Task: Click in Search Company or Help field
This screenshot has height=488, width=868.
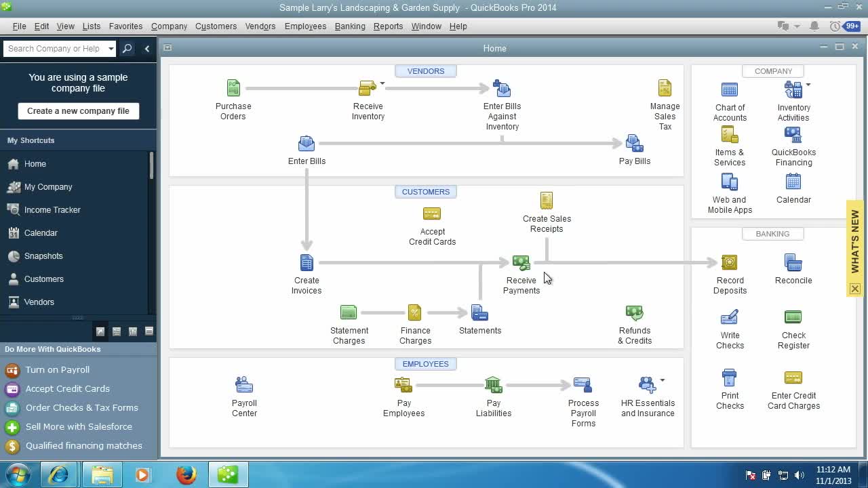Action: click(55, 49)
